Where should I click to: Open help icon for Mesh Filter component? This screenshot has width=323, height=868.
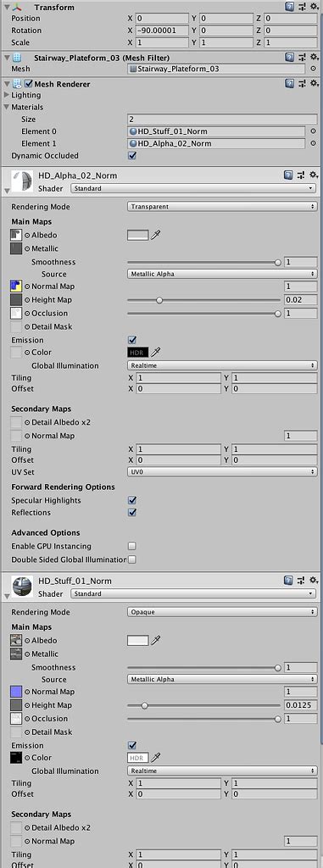[x=289, y=57]
